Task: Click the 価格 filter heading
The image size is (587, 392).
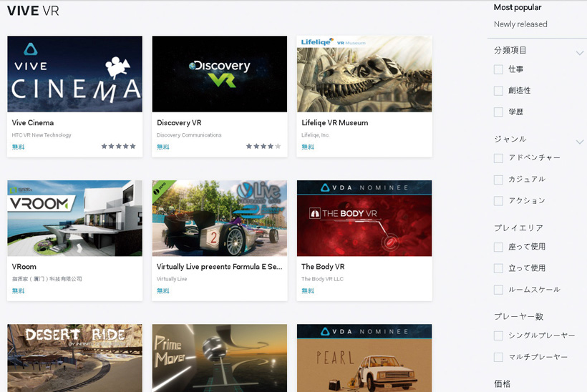Action: click(x=502, y=383)
